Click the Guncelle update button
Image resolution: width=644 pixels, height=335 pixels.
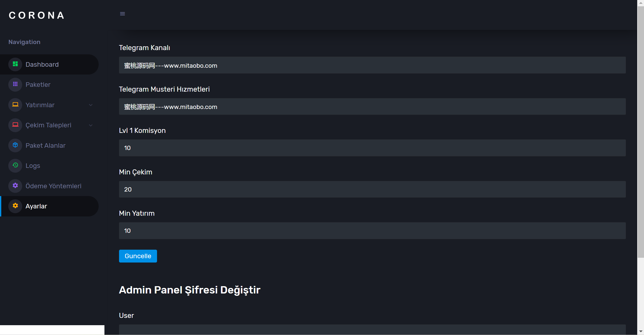click(138, 256)
